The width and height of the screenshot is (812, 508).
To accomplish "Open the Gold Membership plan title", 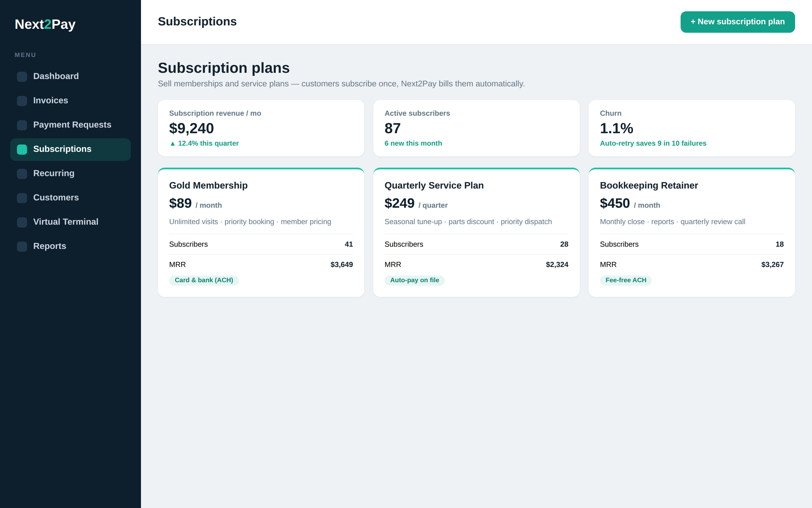I will click(x=208, y=185).
